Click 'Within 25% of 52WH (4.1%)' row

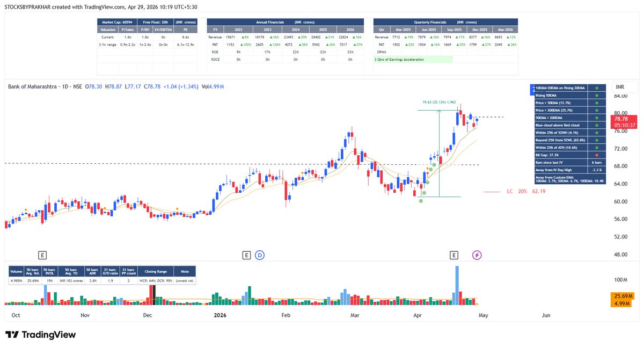[570, 132]
